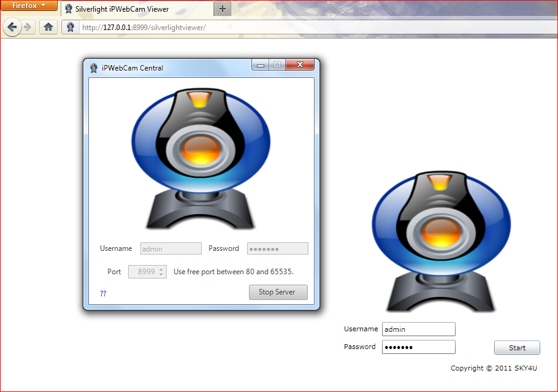
Task: Open a new tab with the plus button
Action: click(223, 9)
